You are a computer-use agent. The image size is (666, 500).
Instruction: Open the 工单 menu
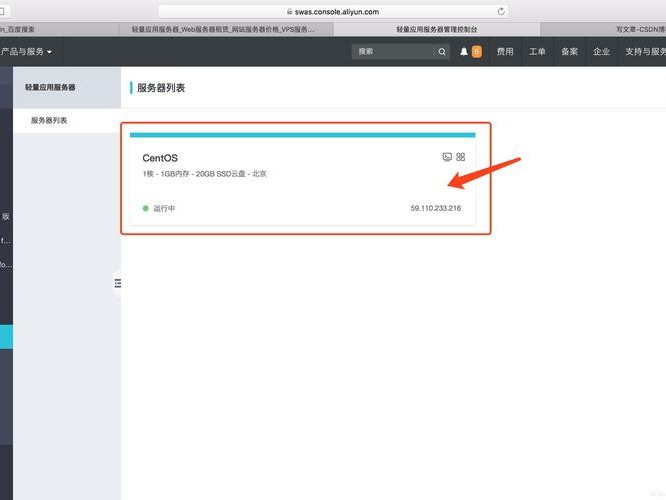(537, 51)
